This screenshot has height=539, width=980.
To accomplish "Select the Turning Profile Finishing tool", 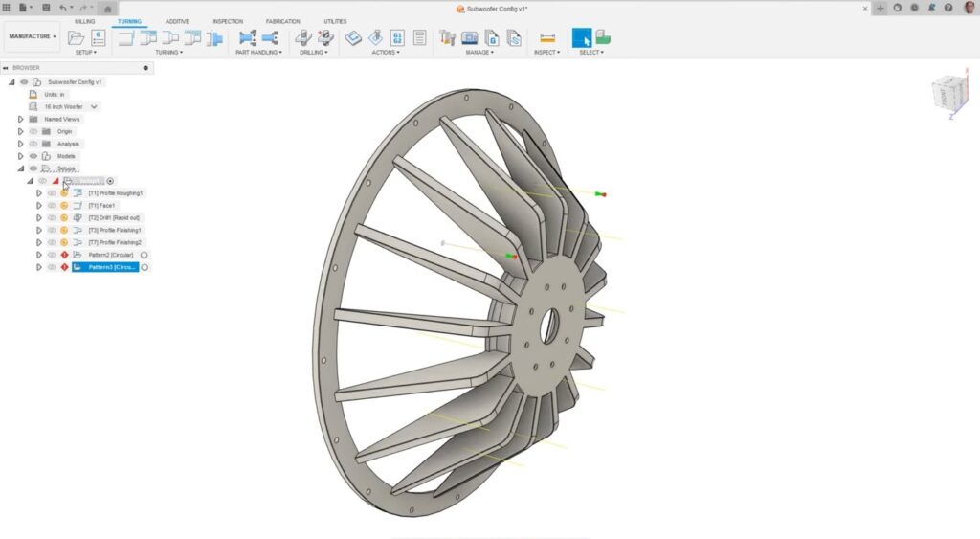I will click(x=170, y=38).
